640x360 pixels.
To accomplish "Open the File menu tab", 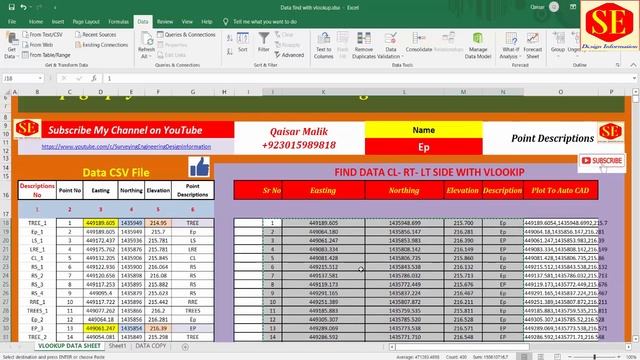I will [x=12, y=22].
